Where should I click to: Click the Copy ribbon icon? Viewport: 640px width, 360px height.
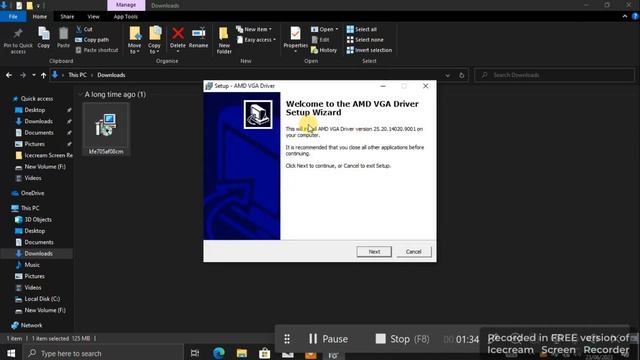[x=44, y=38]
